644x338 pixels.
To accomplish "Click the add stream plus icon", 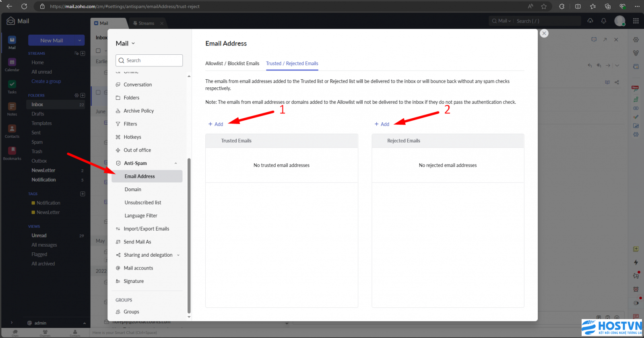I will [83, 53].
